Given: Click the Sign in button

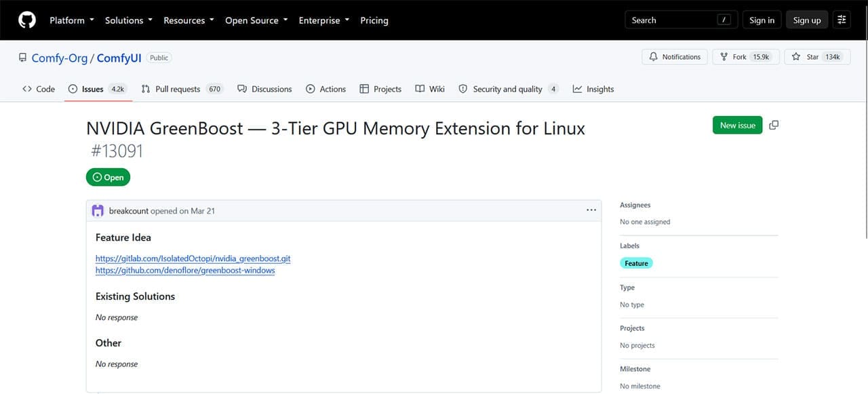Looking at the screenshot, I should (x=762, y=20).
